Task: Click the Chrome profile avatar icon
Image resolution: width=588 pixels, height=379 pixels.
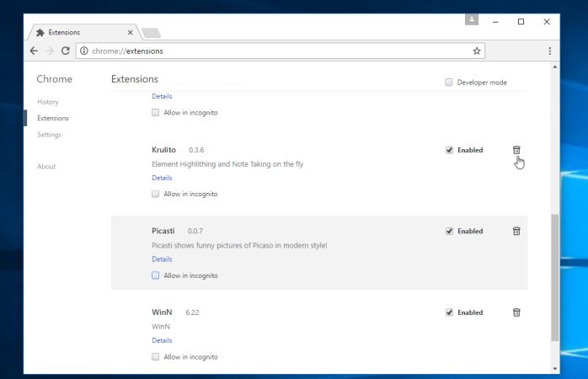Action: [471, 19]
